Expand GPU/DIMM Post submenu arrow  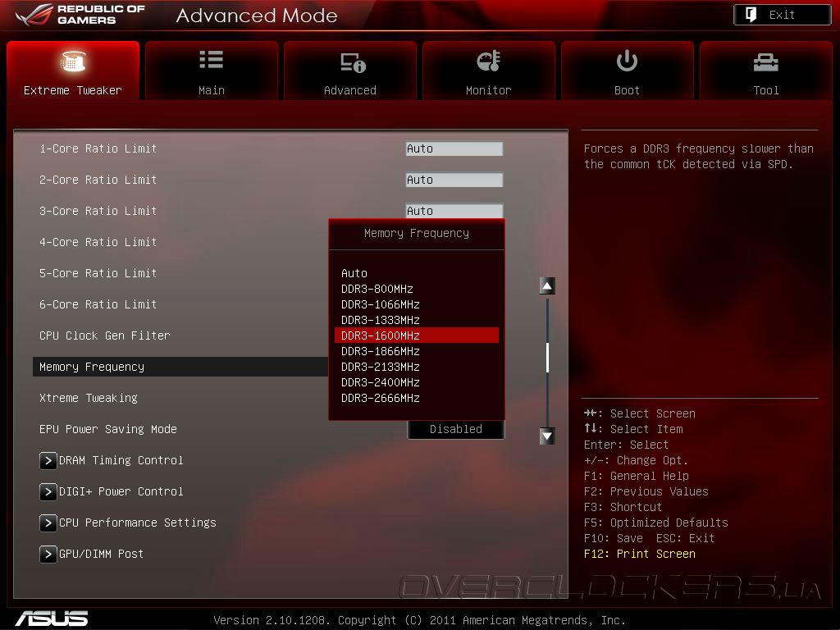coord(48,554)
